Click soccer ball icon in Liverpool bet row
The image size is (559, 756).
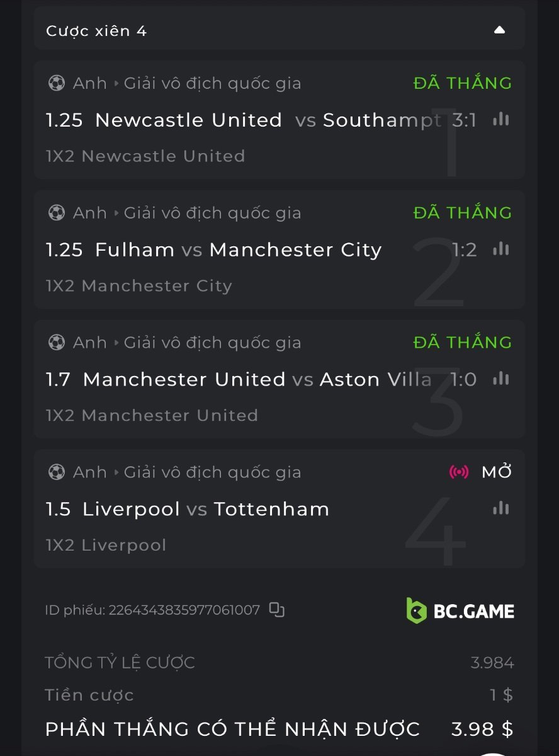pos(57,472)
